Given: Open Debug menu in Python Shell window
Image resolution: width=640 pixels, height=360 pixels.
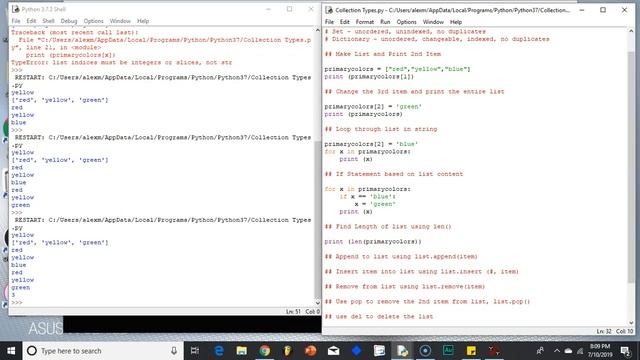Looking at the screenshot, I should click(x=69, y=21).
